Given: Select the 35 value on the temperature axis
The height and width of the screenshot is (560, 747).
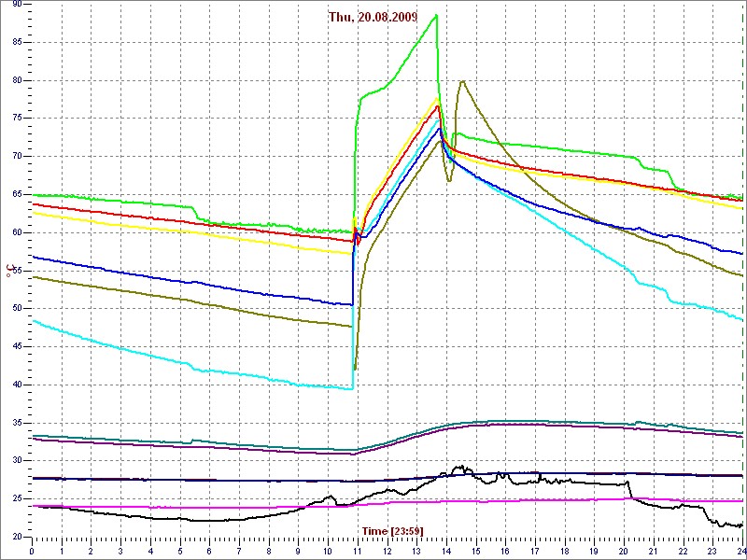Looking at the screenshot, I should pos(17,424).
